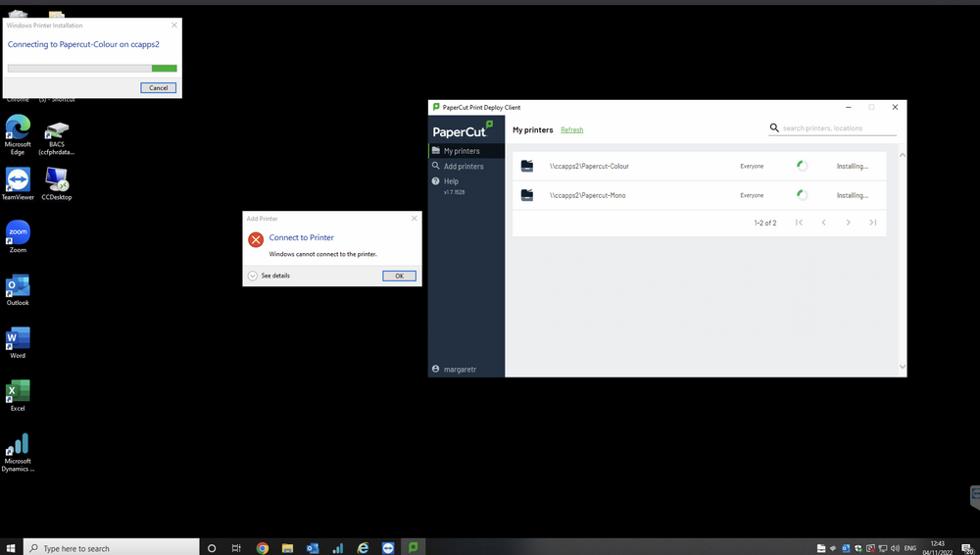Open Task View on taskbar

pyautogui.click(x=236, y=548)
